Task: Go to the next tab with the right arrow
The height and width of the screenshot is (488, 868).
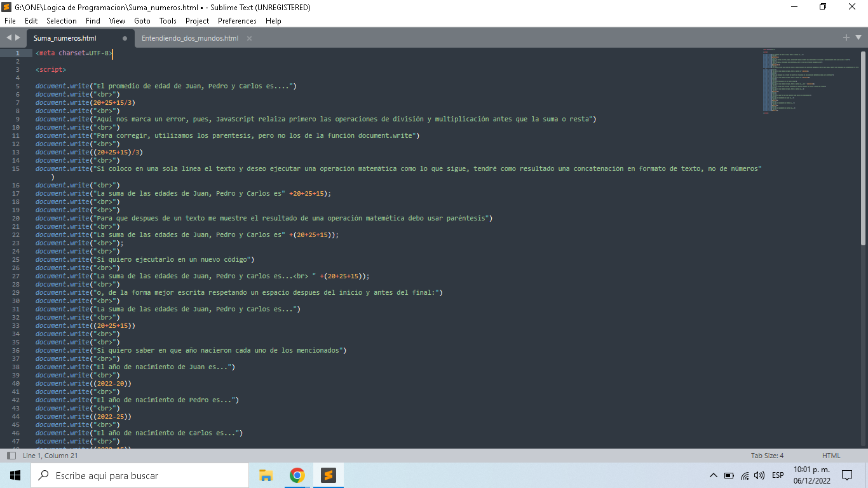Action: click(x=18, y=38)
